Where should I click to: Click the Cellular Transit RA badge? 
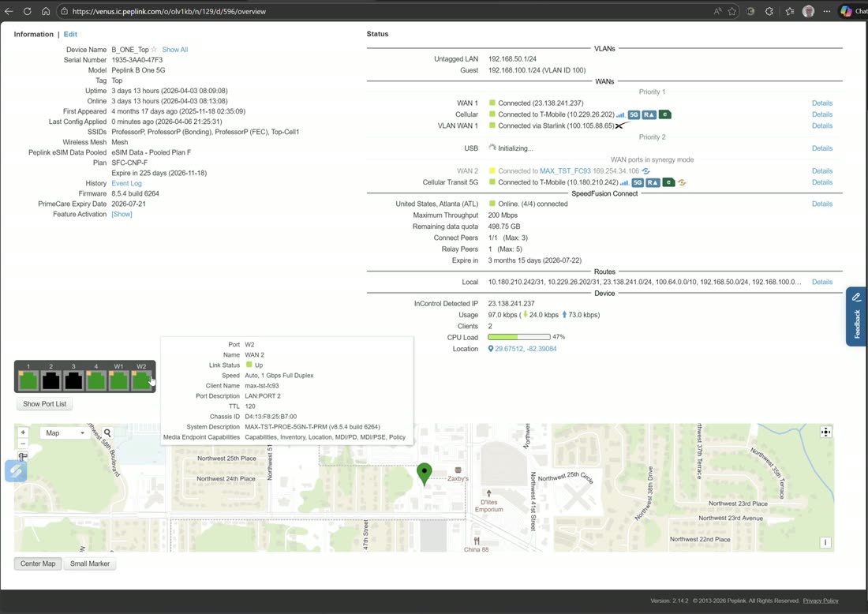[x=653, y=182]
